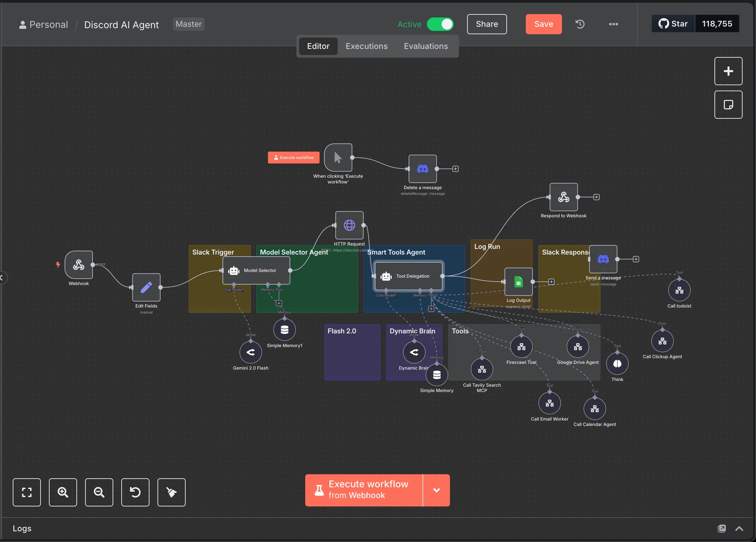Screen dimensions: 756x542
Task: Select the Log Output sheets node
Action: [519, 282]
